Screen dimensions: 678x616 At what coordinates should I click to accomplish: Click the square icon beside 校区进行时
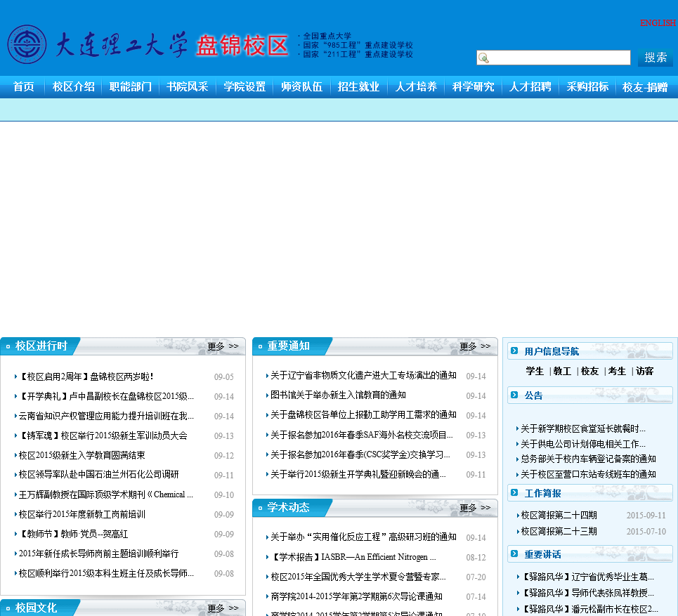click(8, 347)
